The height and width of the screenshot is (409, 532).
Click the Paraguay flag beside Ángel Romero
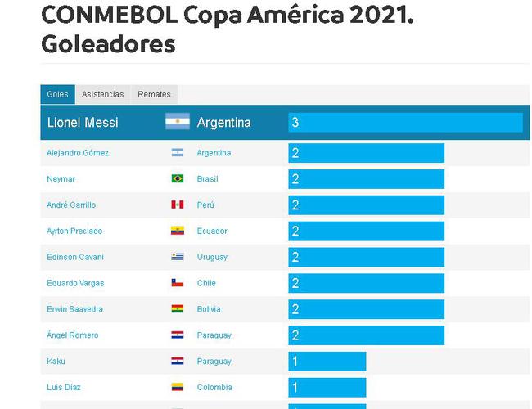pyautogui.click(x=177, y=335)
